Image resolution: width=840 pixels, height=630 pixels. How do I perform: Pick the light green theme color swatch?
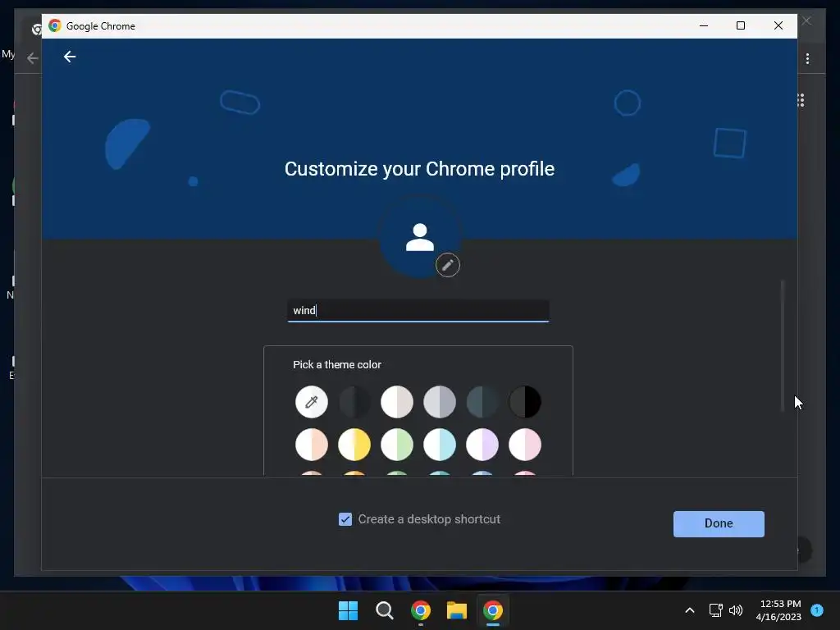(397, 445)
